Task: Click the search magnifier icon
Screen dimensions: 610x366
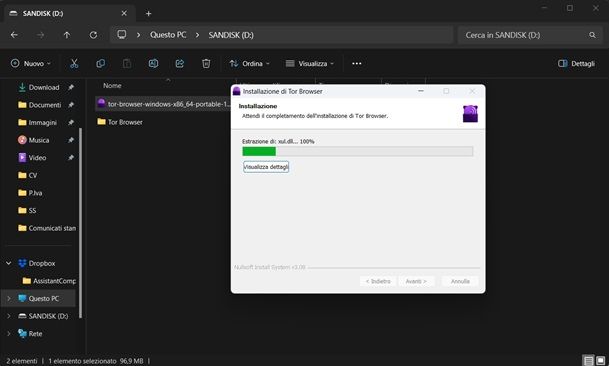Action: (592, 35)
